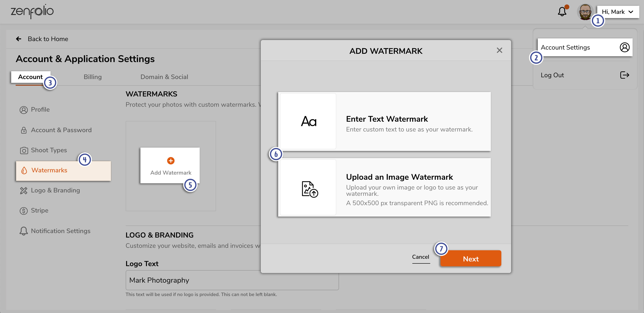Screen dimensions: 644x313
Task: Cancel the Add Watermark dialog
Action: pos(421,257)
